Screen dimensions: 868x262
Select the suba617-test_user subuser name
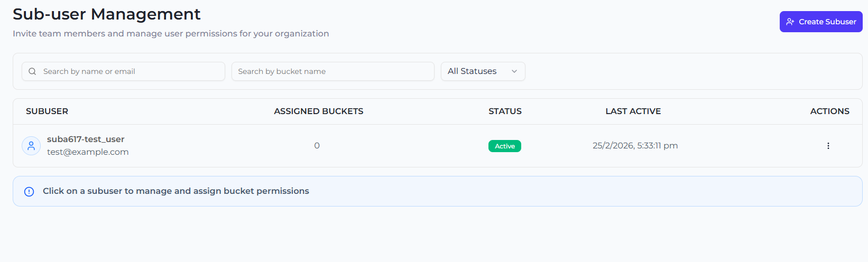(86, 139)
